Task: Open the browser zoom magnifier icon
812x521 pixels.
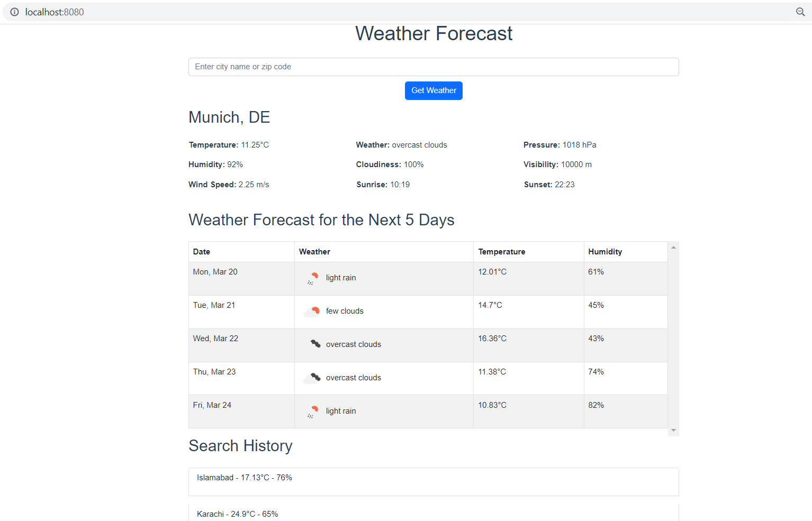Action: (801, 12)
